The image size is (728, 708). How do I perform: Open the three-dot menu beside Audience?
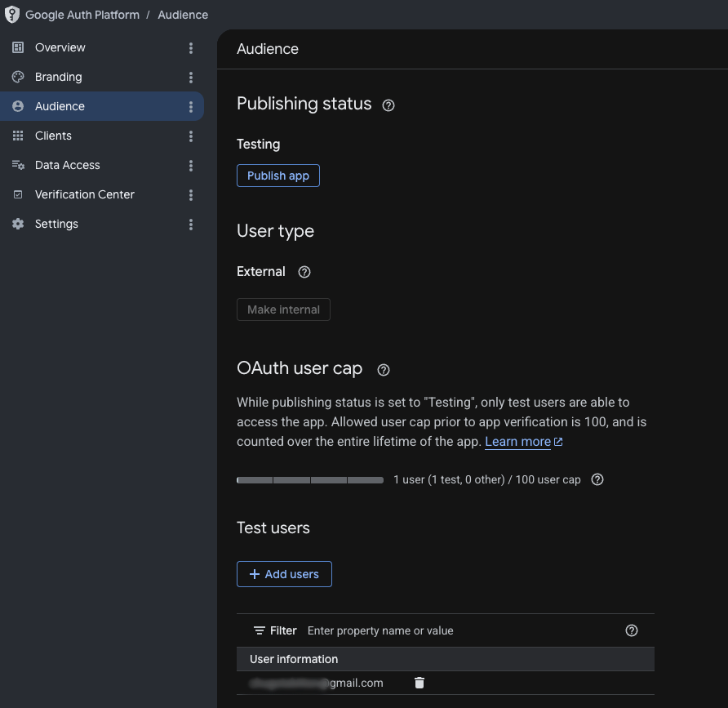(x=191, y=107)
